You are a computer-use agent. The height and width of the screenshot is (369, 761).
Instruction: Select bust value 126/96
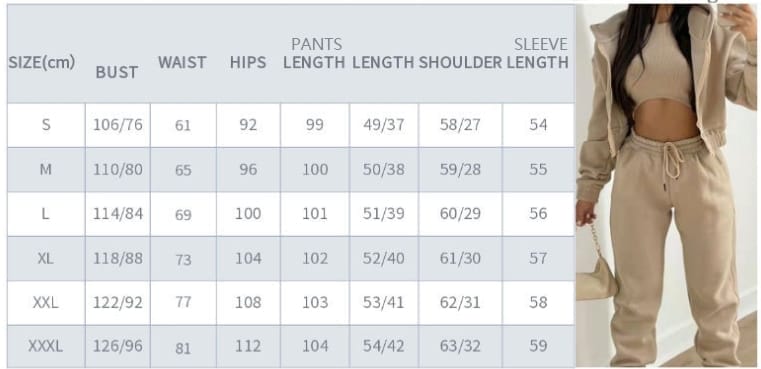coord(118,346)
